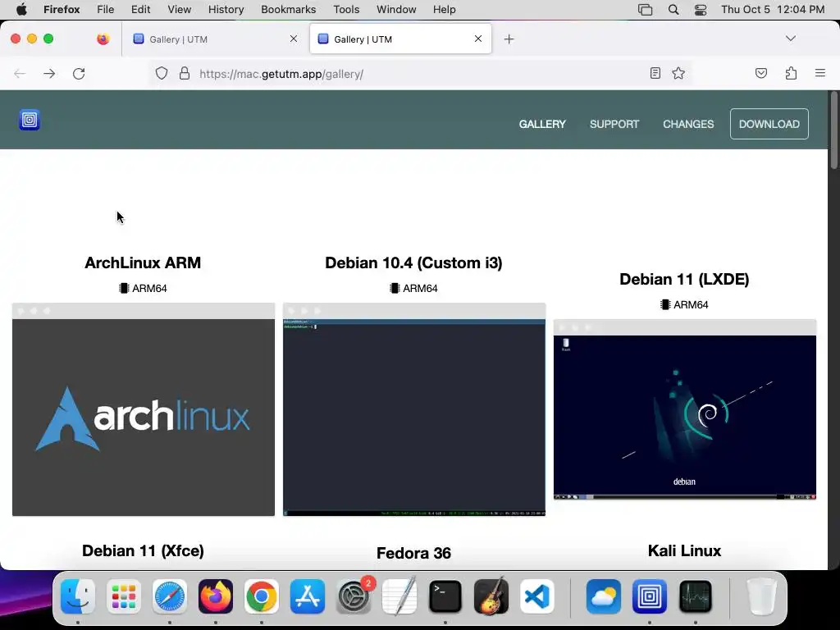Open the CHANGES nav link
Screen dimensions: 840x630
coord(688,125)
